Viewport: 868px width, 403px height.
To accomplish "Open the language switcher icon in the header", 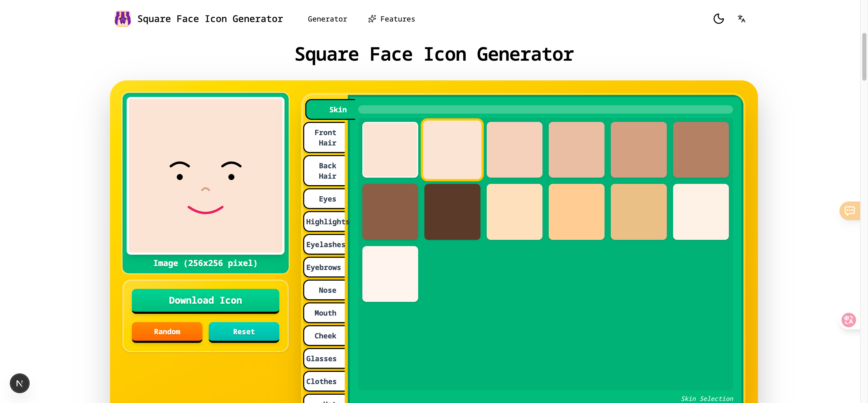I will (741, 19).
